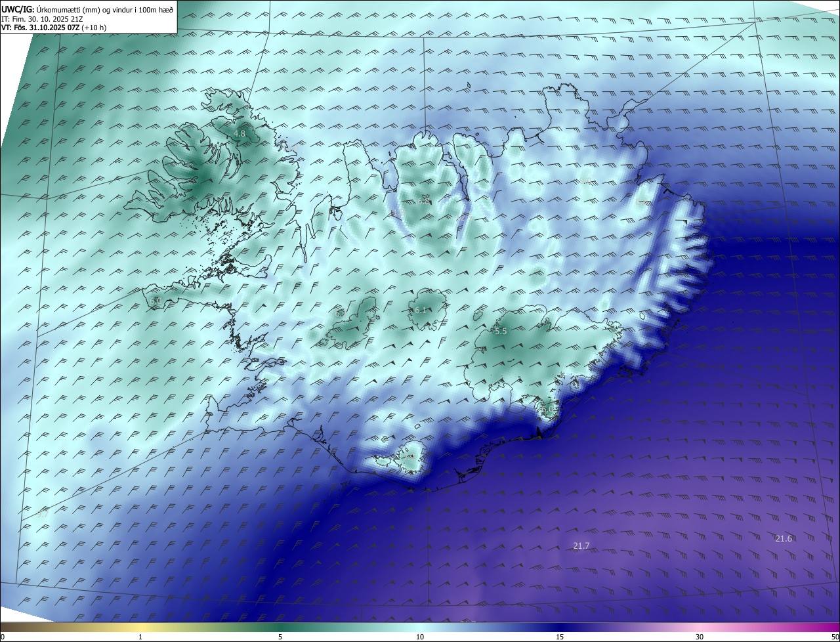This screenshot has width=840, height=642.
Task: Click the '21.7' value label over the ocean
Action: 581,546
